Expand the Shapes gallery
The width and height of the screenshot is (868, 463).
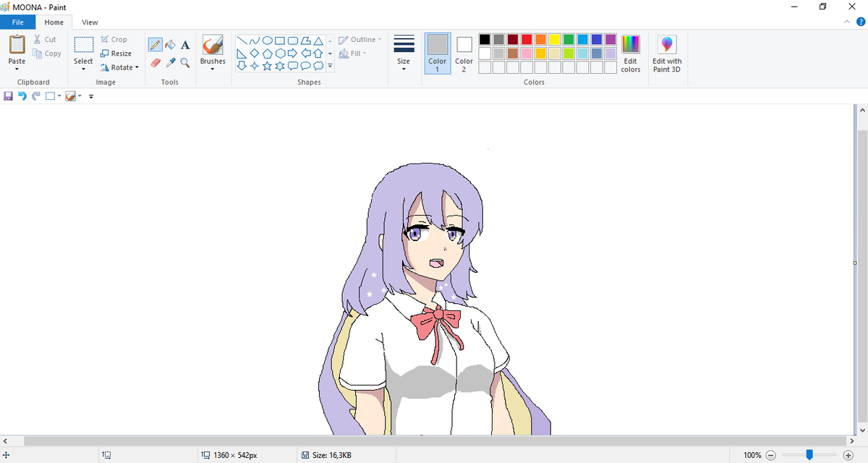point(330,66)
